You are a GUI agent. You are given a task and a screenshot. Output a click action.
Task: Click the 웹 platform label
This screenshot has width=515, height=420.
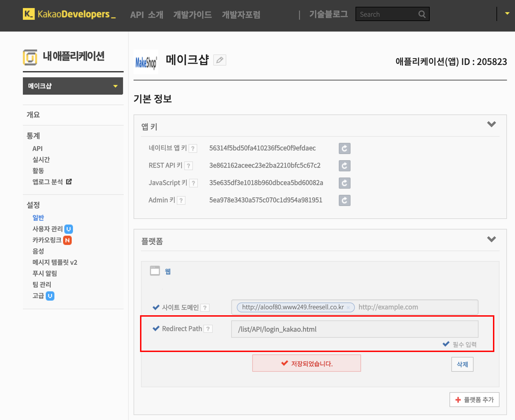coord(168,271)
